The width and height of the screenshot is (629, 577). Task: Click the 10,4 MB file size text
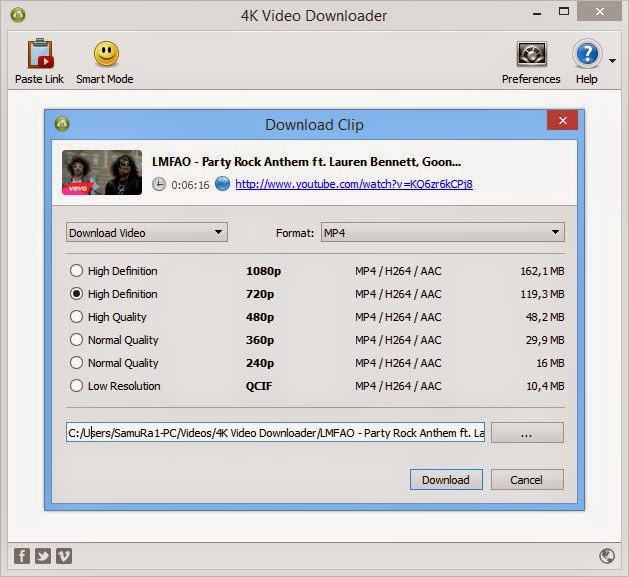click(545, 386)
